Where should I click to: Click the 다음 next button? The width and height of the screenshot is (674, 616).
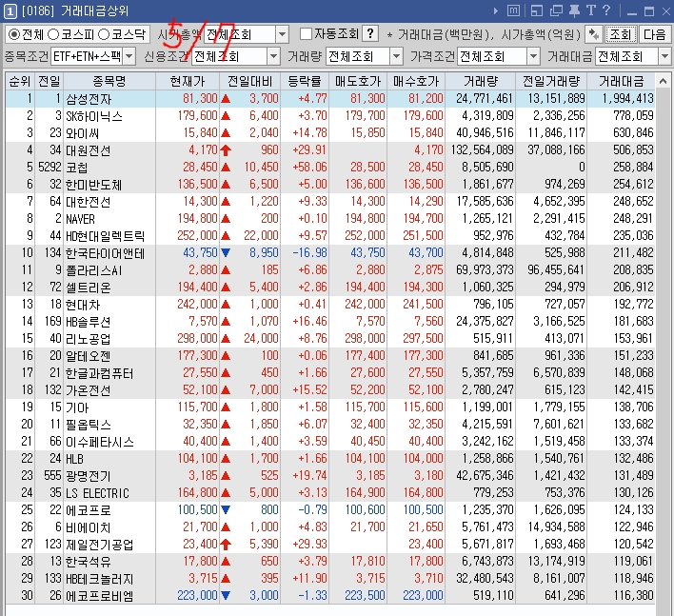click(x=654, y=34)
